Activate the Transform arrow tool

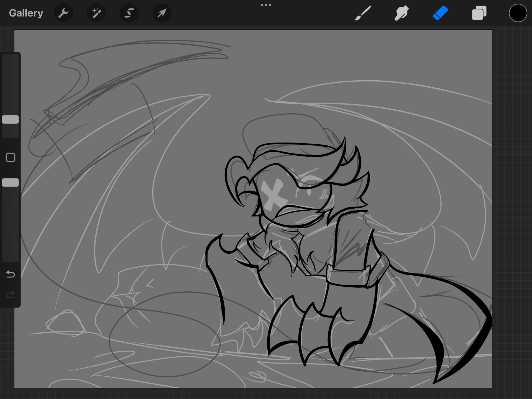tap(162, 13)
